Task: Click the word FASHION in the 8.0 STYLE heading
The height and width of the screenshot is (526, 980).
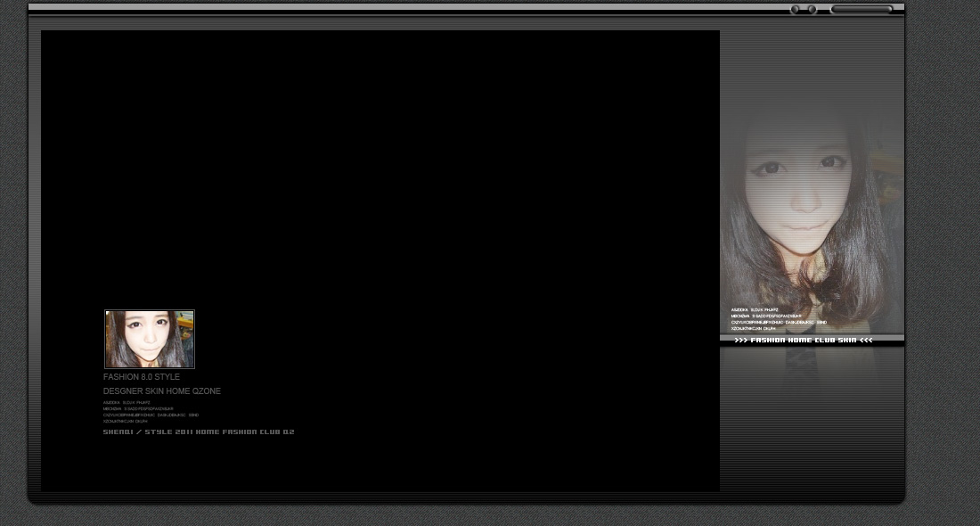Action: point(120,377)
